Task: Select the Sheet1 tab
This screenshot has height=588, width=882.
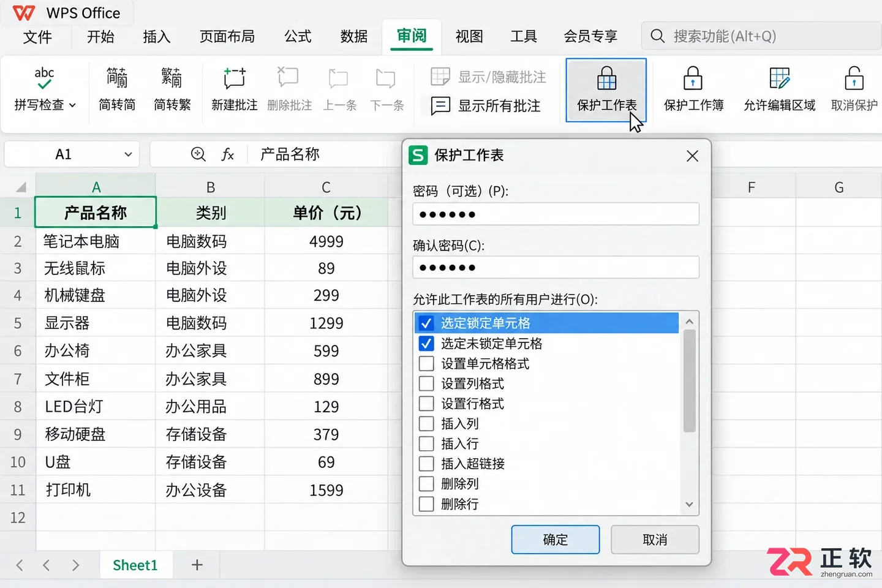Action: pos(135,565)
